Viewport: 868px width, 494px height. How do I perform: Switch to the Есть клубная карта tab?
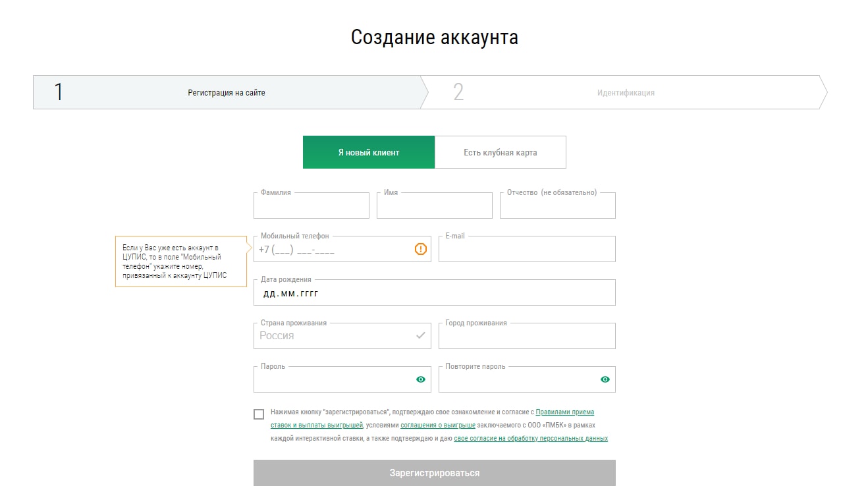pyautogui.click(x=501, y=152)
